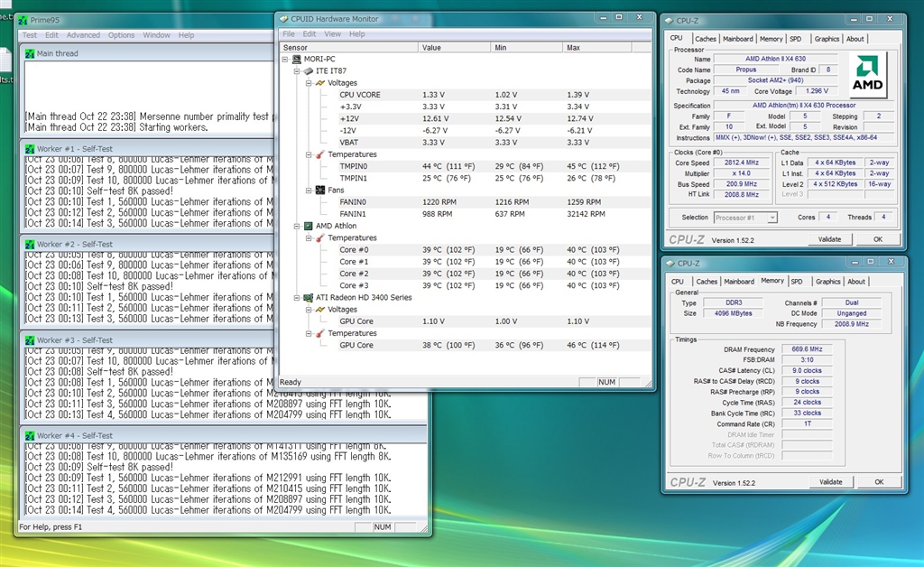Open the View menu in Hardware Monitor
This screenshot has width=924, height=567.
pos(332,34)
